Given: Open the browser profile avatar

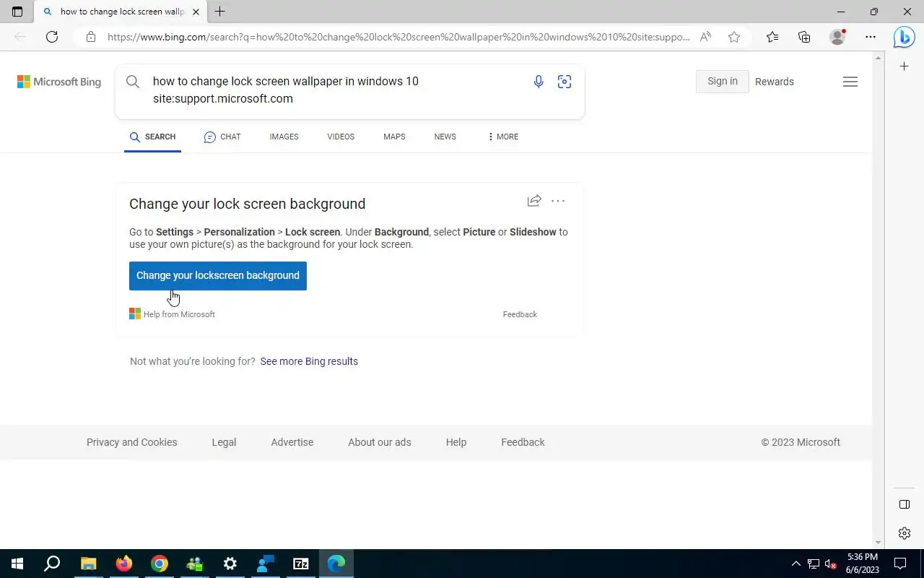Looking at the screenshot, I should 837,37.
